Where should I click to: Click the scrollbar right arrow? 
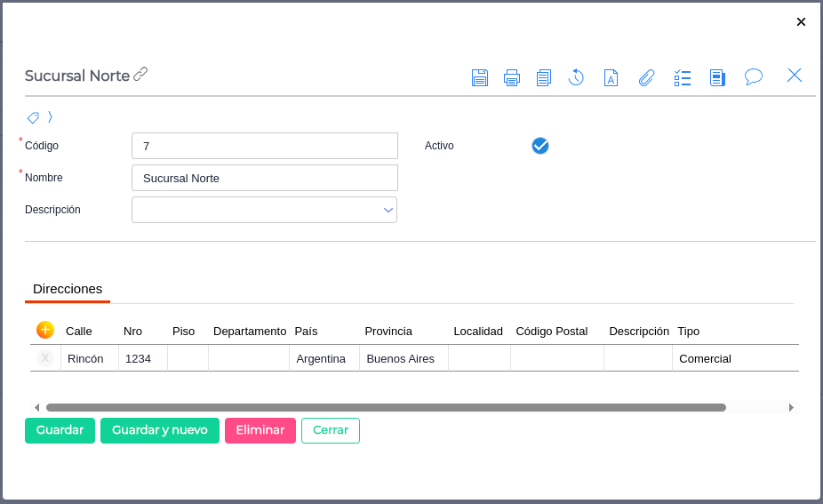pos(791,407)
